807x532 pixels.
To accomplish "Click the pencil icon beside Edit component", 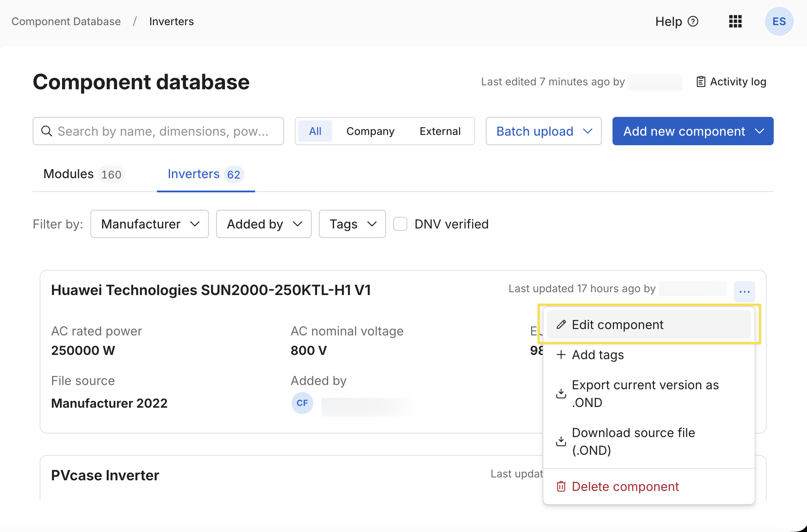I will (561, 324).
